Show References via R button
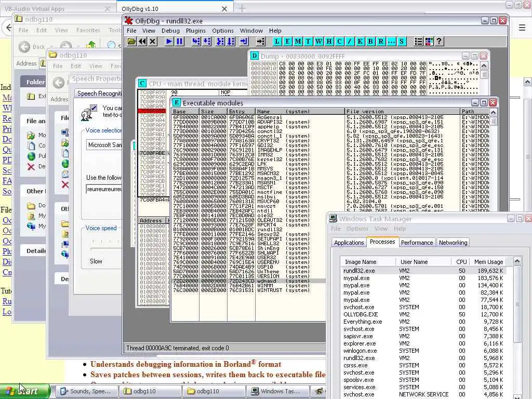 (x=381, y=42)
